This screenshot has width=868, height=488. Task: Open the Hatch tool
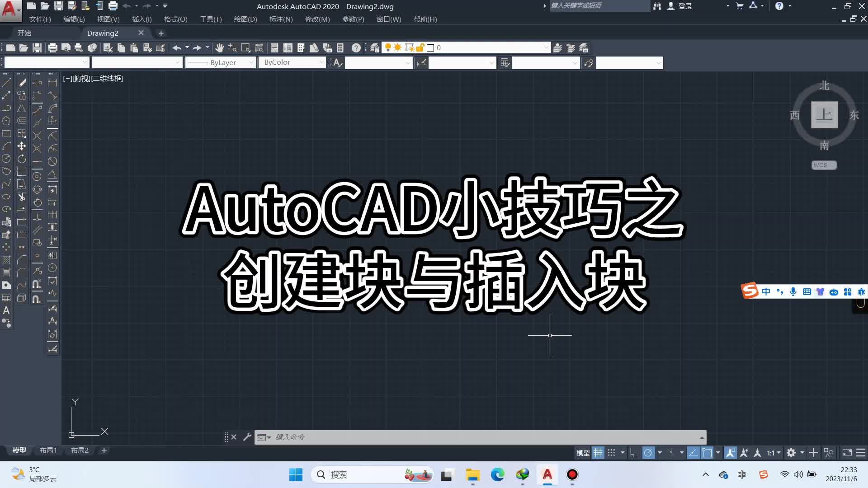(x=7, y=260)
